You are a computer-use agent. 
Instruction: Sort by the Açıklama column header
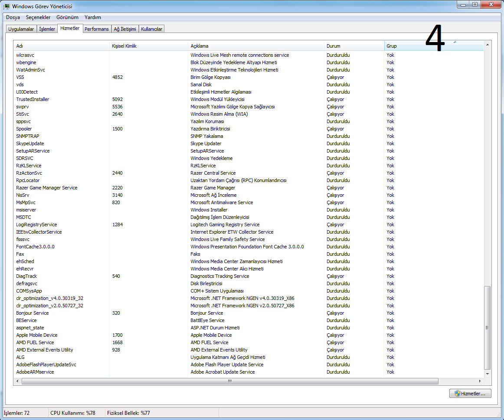256,46
